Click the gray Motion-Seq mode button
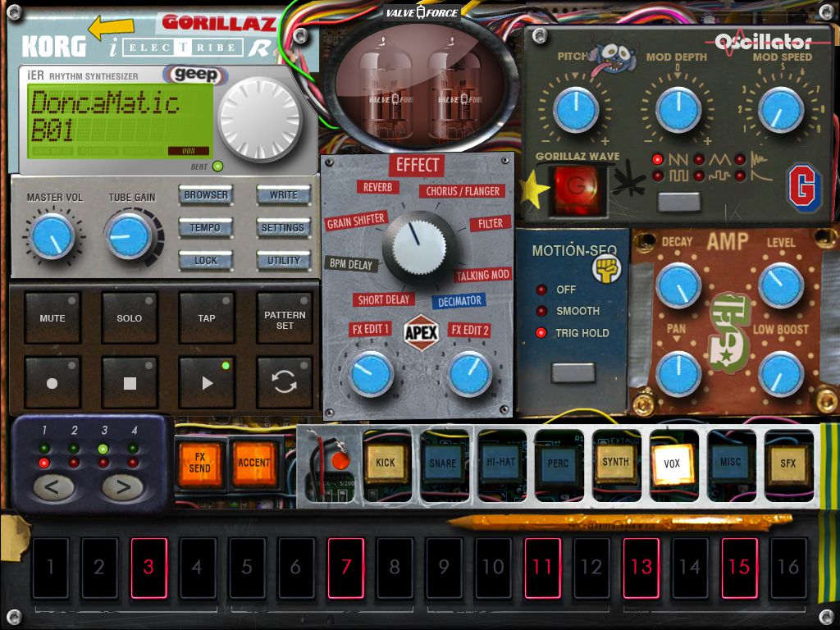 [573, 372]
